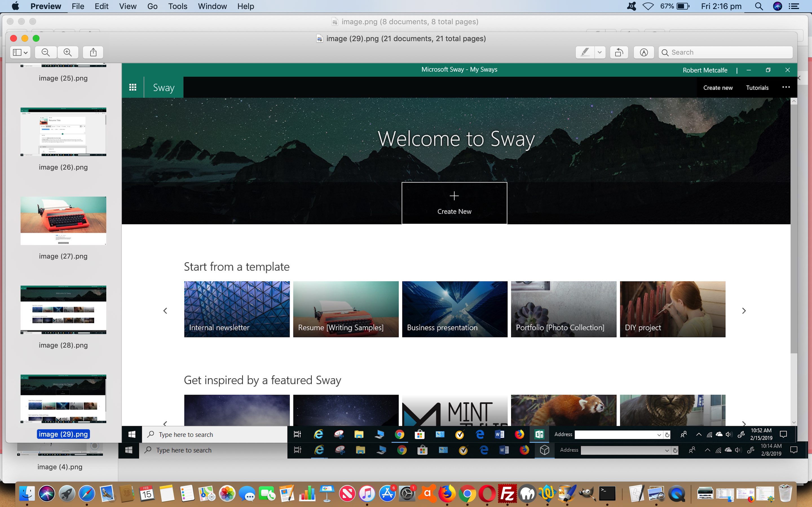Click the Create new button in Sway navbar
812x507 pixels.
pyautogui.click(x=718, y=88)
